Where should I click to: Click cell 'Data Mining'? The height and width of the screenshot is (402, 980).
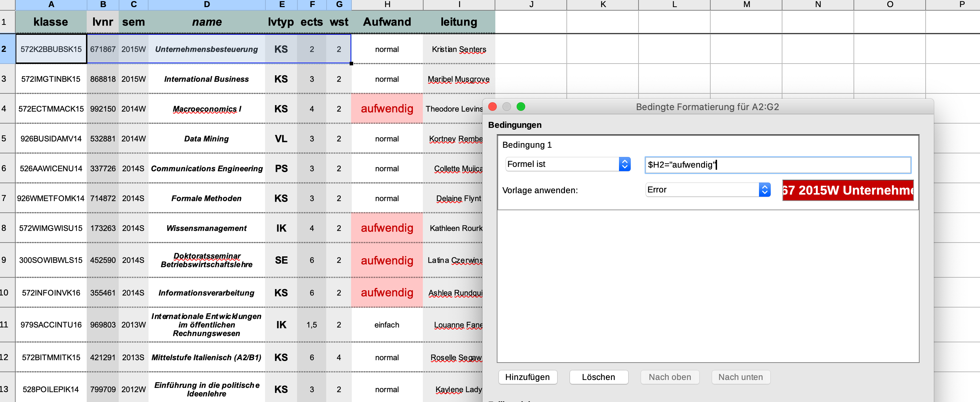[206, 138]
